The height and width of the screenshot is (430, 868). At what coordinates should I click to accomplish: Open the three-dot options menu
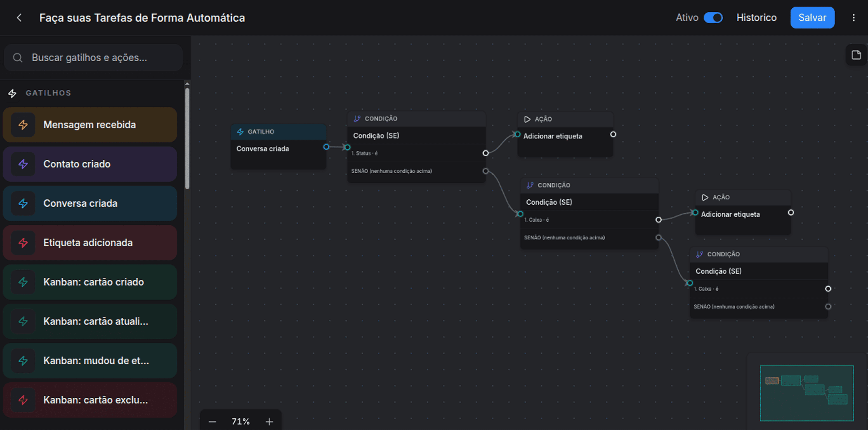[854, 18]
